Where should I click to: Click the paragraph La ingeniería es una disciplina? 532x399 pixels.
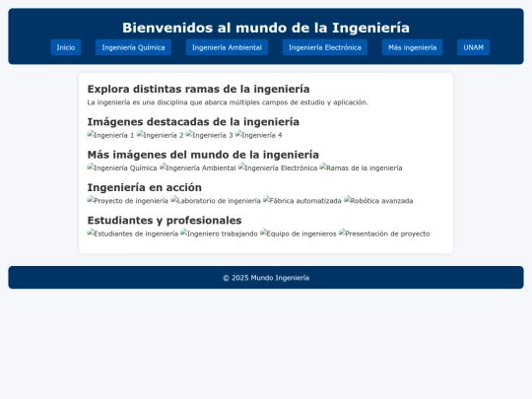point(228,102)
